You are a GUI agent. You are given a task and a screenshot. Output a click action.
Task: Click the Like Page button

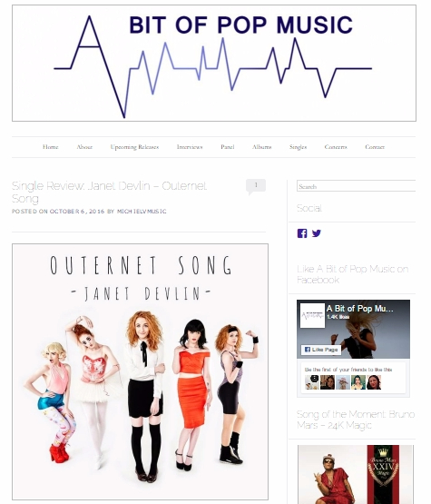[x=321, y=350]
